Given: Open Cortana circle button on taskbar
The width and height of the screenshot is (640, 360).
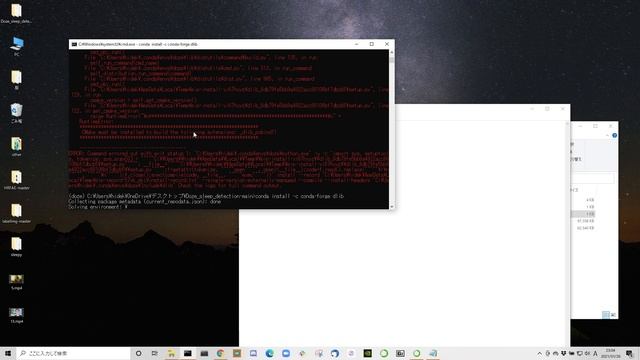Looking at the screenshot, I should click(x=138, y=353).
